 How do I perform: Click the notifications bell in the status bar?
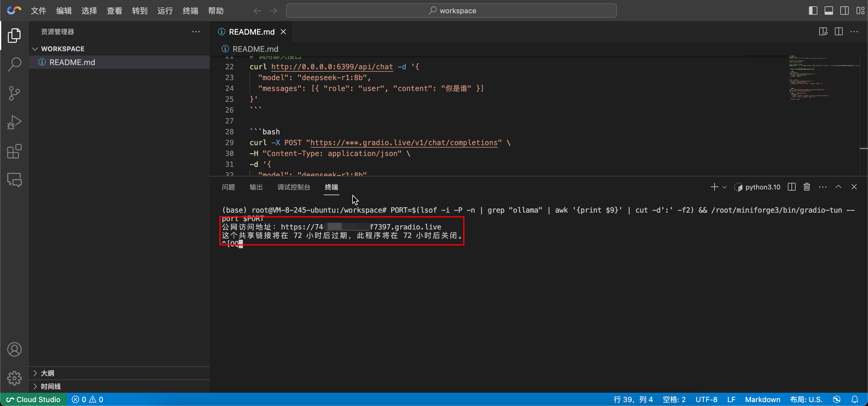click(855, 399)
